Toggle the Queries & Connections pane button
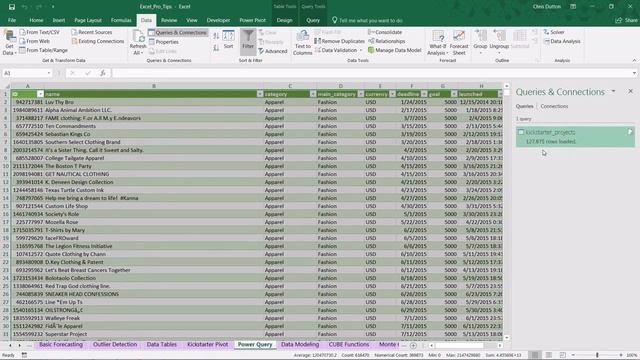640x360 pixels. (178, 32)
